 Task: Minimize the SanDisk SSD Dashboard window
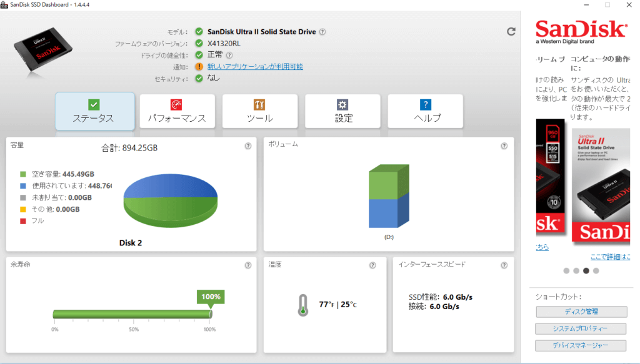[x=586, y=5]
